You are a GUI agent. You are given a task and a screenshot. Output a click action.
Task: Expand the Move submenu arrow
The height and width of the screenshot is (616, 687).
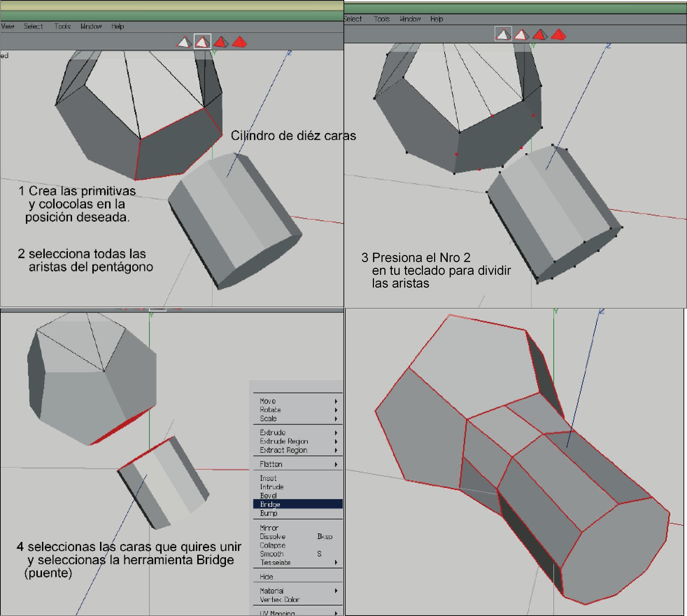pos(336,401)
